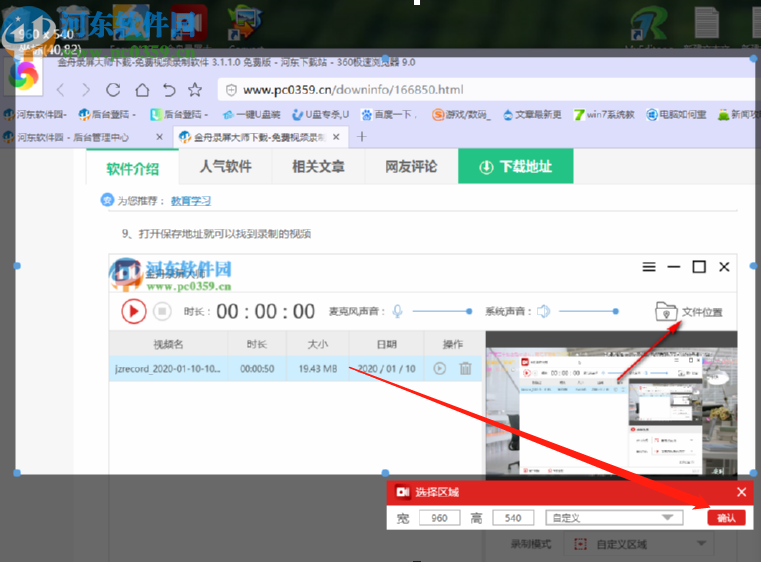Viewport: 761px width, 562px height.
Task: Adjust the 麦克风声音 volume slider
Action: pos(442,311)
